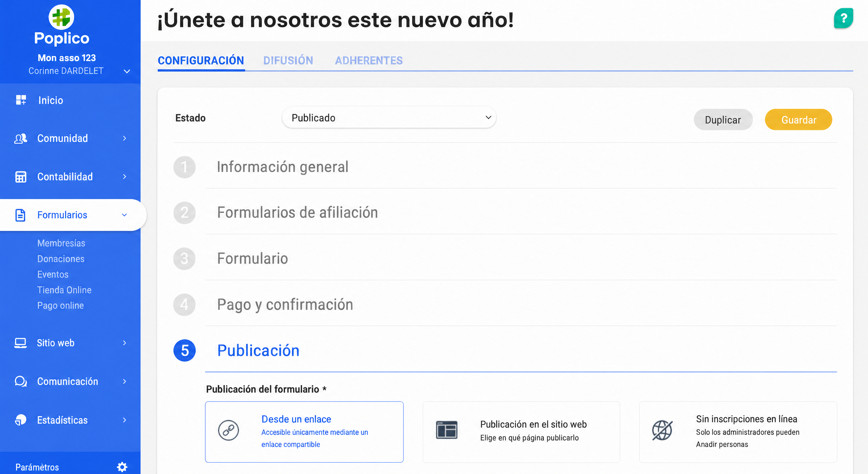Image resolution: width=868 pixels, height=474 pixels.
Task: Click the Estadísticas pie chart icon
Action: point(21,420)
